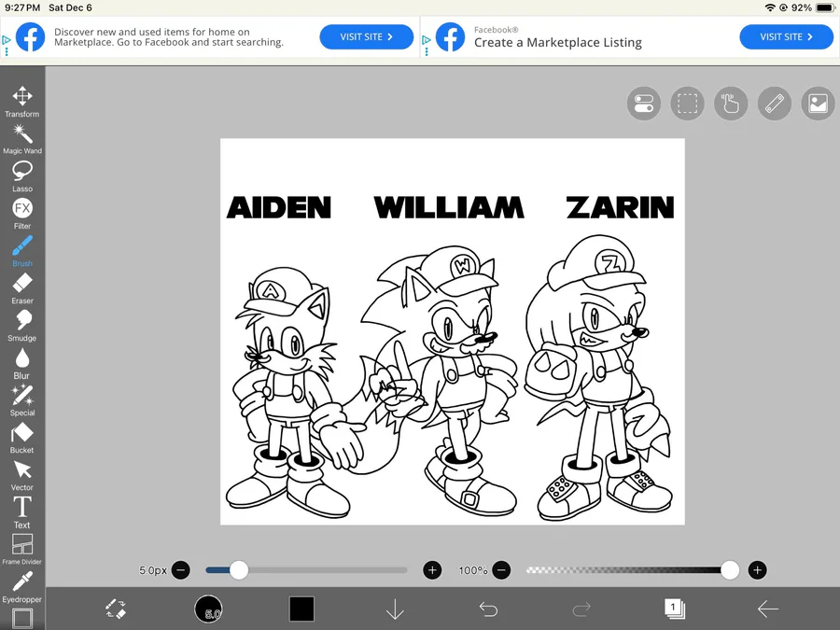Image resolution: width=840 pixels, height=630 pixels.
Task: Decrease opacity with the minus button
Action: point(501,570)
